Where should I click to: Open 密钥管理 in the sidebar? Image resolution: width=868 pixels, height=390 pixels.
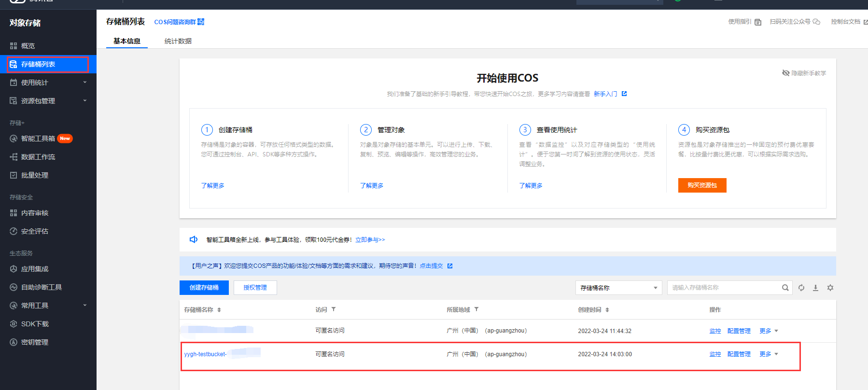click(x=48, y=342)
